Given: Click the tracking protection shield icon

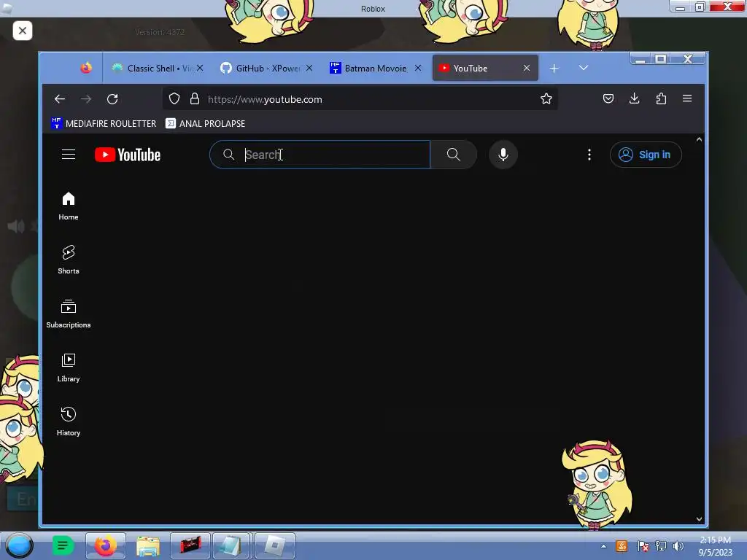Looking at the screenshot, I should pyautogui.click(x=174, y=98).
